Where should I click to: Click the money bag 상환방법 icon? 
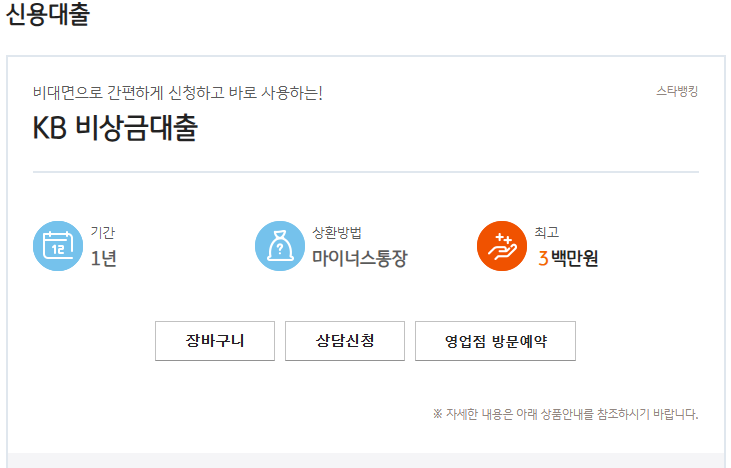pyautogui.click(x=280, y=246)
